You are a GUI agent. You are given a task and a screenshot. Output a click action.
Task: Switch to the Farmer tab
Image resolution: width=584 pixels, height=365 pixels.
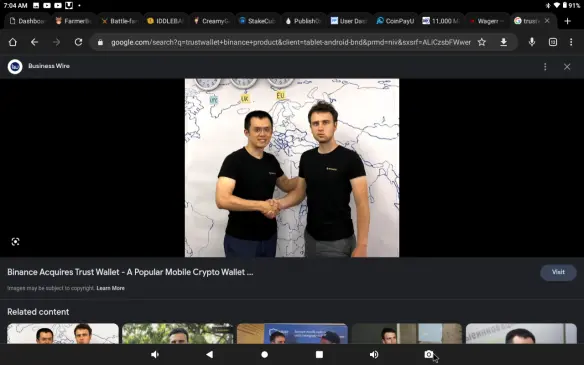point(73,21)
